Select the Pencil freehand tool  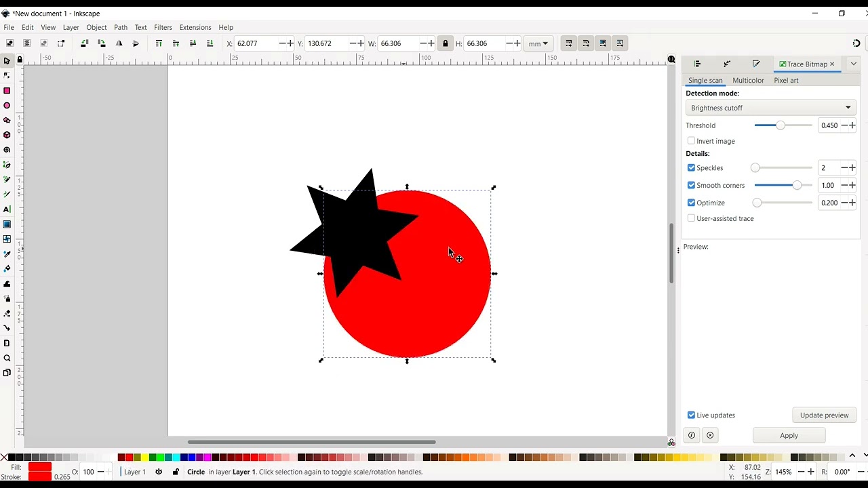(x=7, y=180)
